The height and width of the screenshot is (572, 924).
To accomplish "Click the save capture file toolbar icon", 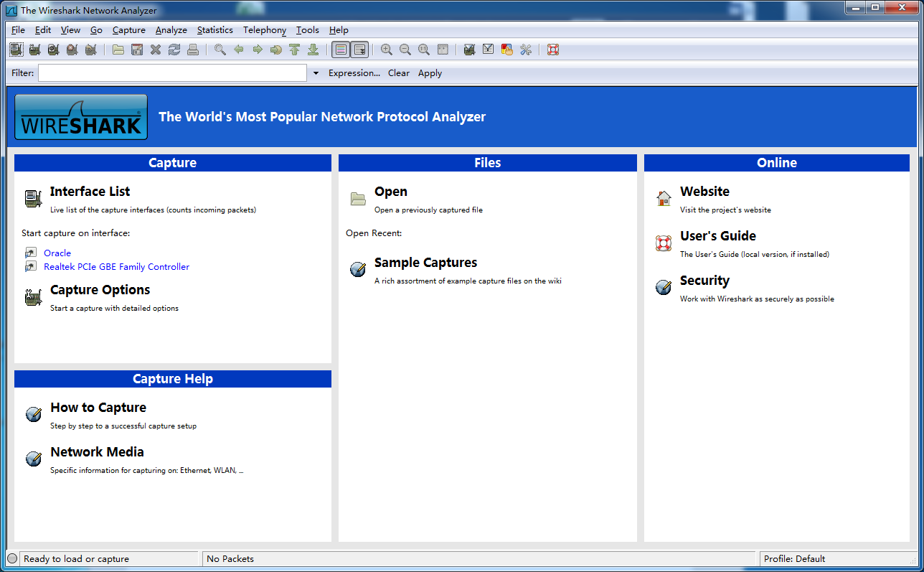I will click(x=137, y=50).
